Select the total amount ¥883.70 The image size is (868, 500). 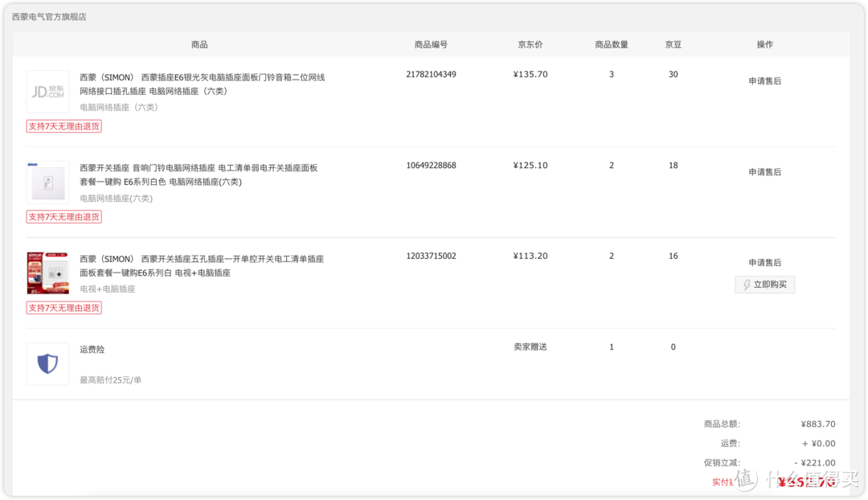818,424
